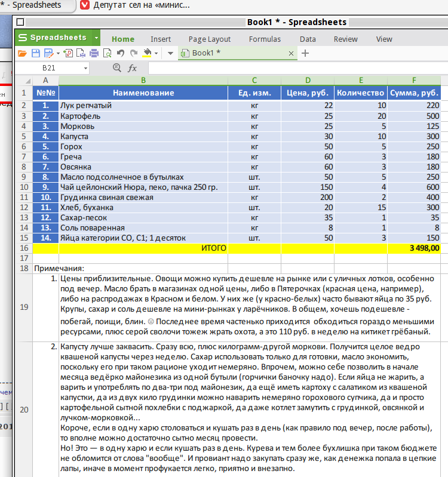448x477 pixels.
Task: Apply the yellow fill color bucket
Action: 148,53
